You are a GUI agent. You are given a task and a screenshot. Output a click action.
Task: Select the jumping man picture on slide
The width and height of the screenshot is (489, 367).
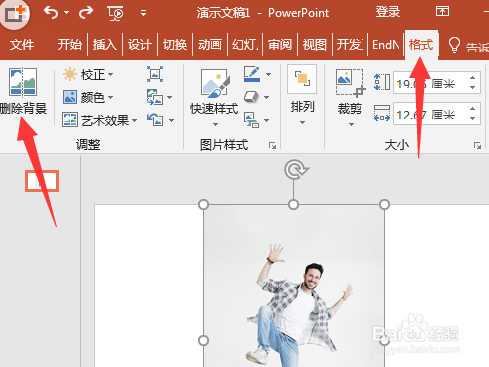[294, 286]
